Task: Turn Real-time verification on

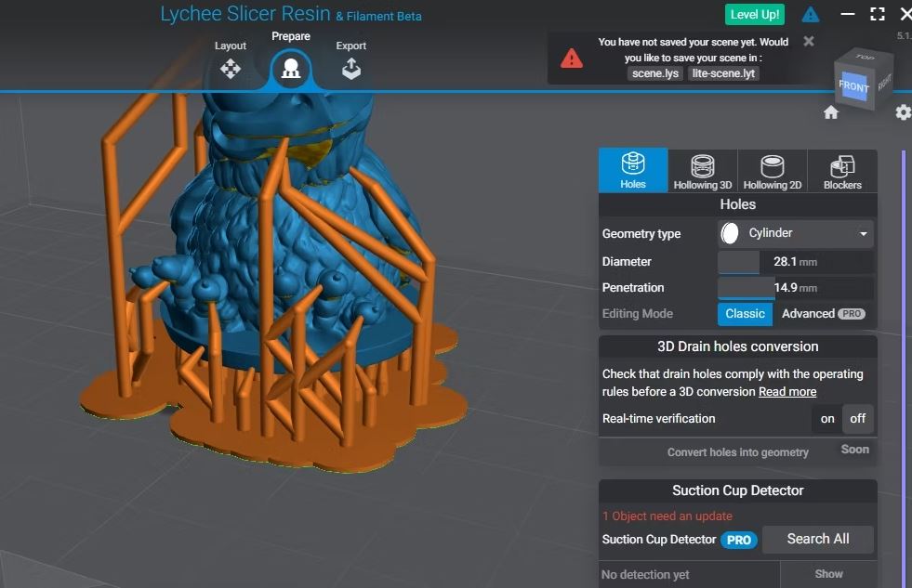Action: point(827,418)
